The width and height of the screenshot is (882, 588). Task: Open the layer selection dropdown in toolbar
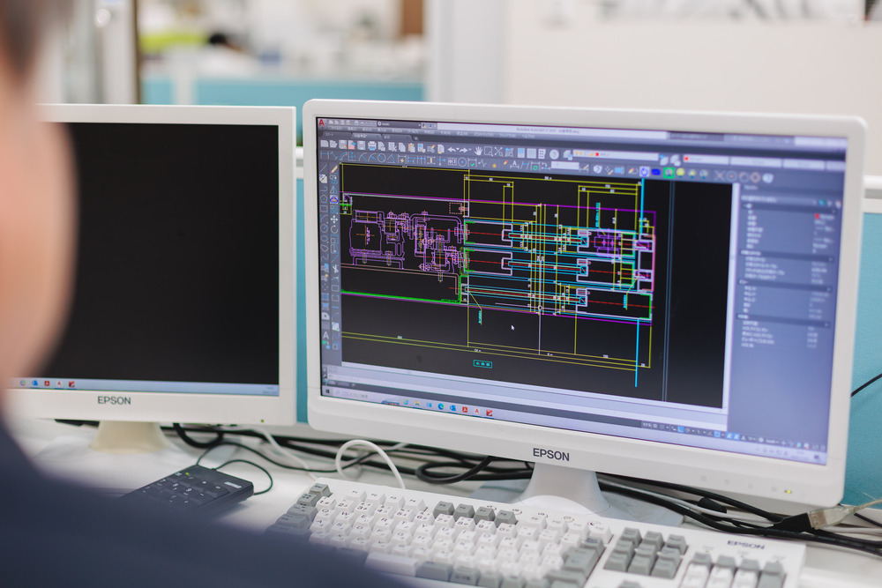[617, 156]
